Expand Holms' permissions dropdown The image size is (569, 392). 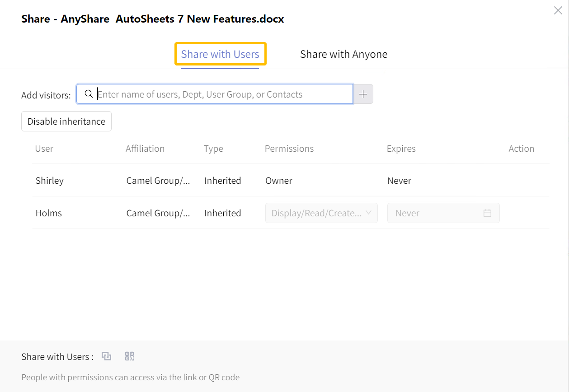tap(321, 213)
